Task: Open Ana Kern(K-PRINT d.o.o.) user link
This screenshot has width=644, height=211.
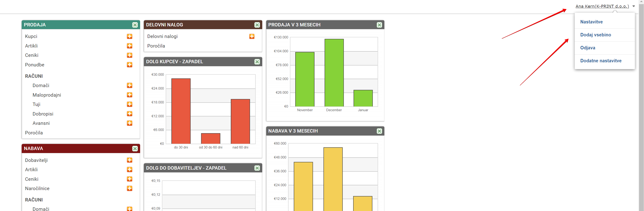Action: [x=602, y=6]
